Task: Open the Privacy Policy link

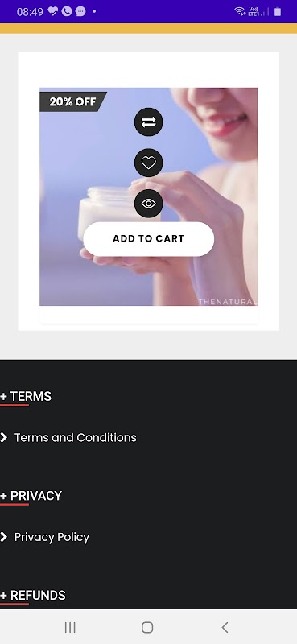Action: pos(52,537)
